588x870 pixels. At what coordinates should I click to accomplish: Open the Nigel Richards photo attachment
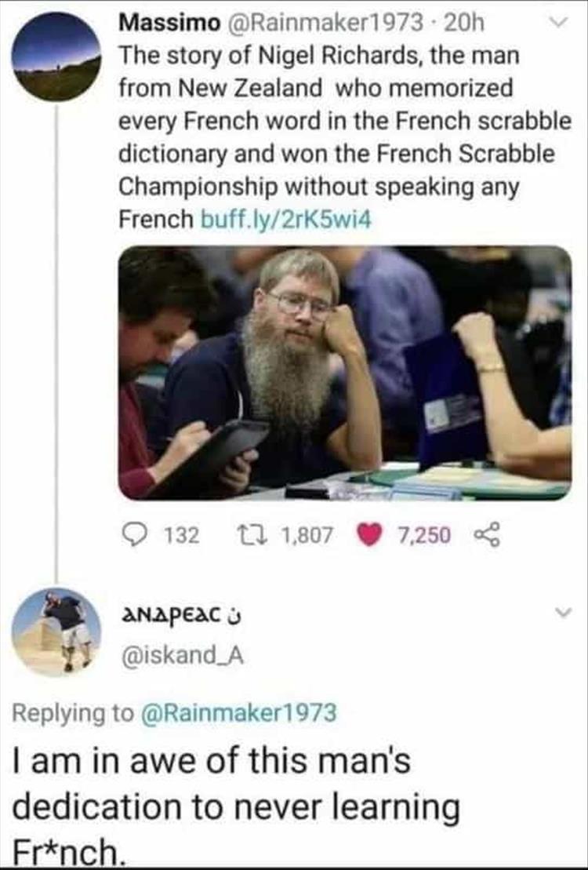344,373
